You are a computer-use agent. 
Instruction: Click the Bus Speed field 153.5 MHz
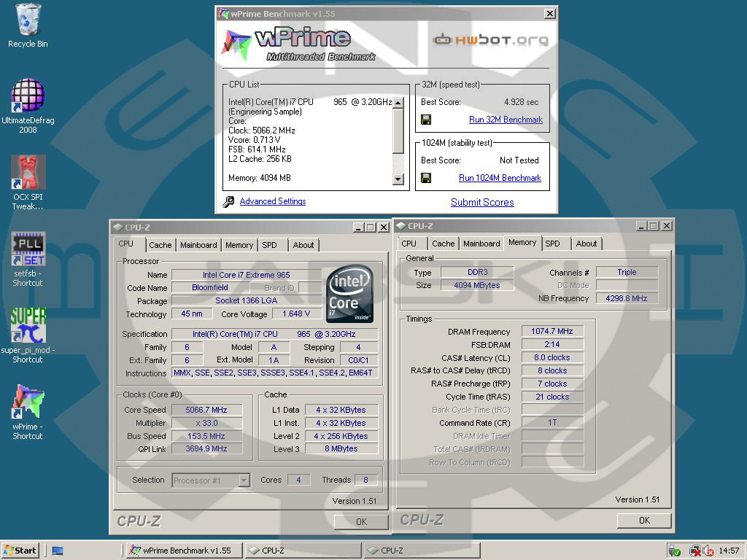pyautogui.click(x=206, y=436)
